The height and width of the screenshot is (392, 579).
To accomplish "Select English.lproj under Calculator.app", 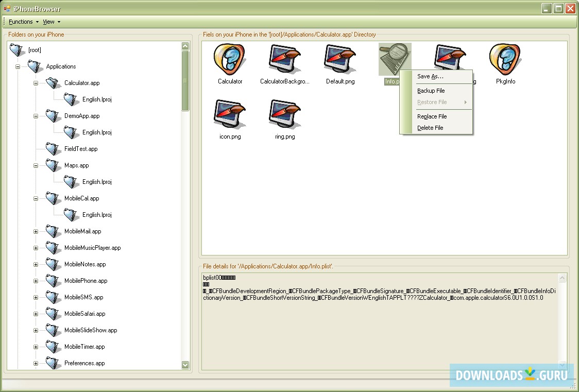I will [97, 99].
